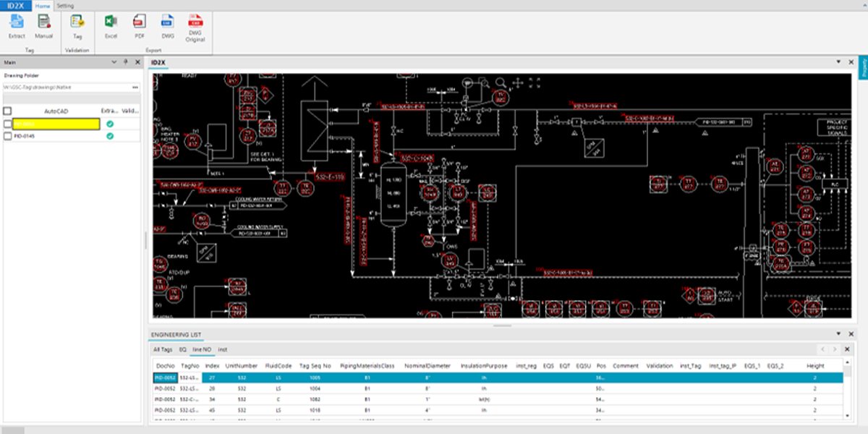Click the inst_Tag column header
This screenshot has width=868, height=434.
[x=691, y=366]
